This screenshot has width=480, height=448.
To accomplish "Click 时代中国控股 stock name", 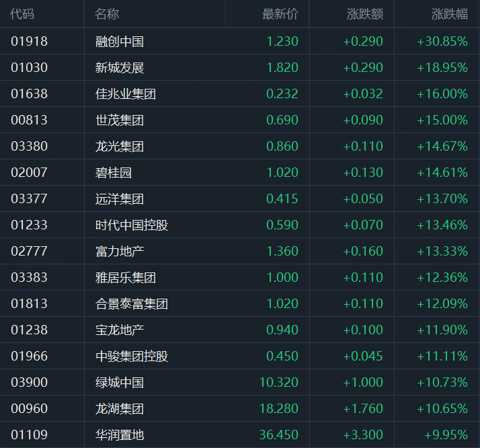I will [x=132, y=225].
